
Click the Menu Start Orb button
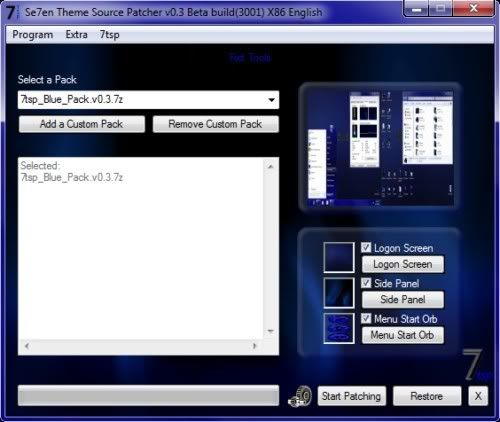[x=403, y=335]
